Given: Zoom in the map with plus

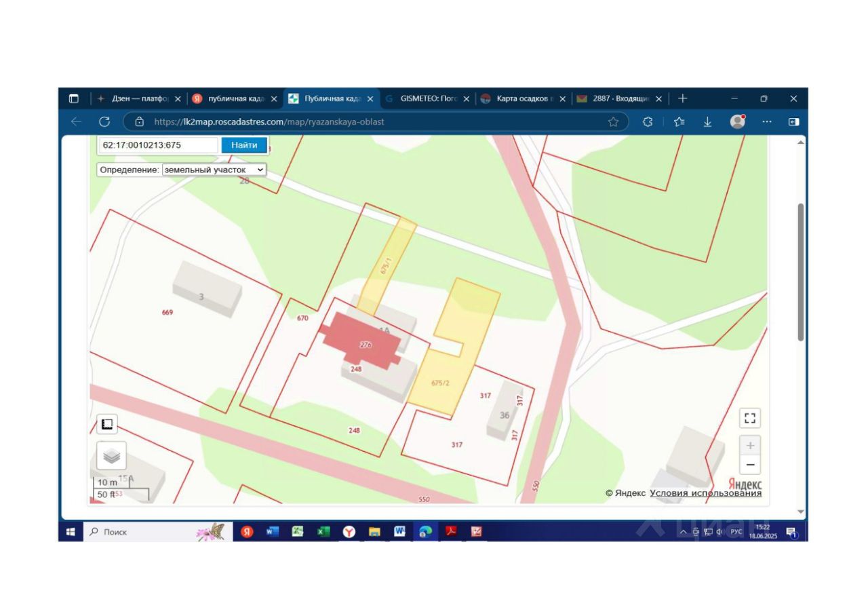Looking at the screenshot, I should pyautogui.click(x=750, y=446).
